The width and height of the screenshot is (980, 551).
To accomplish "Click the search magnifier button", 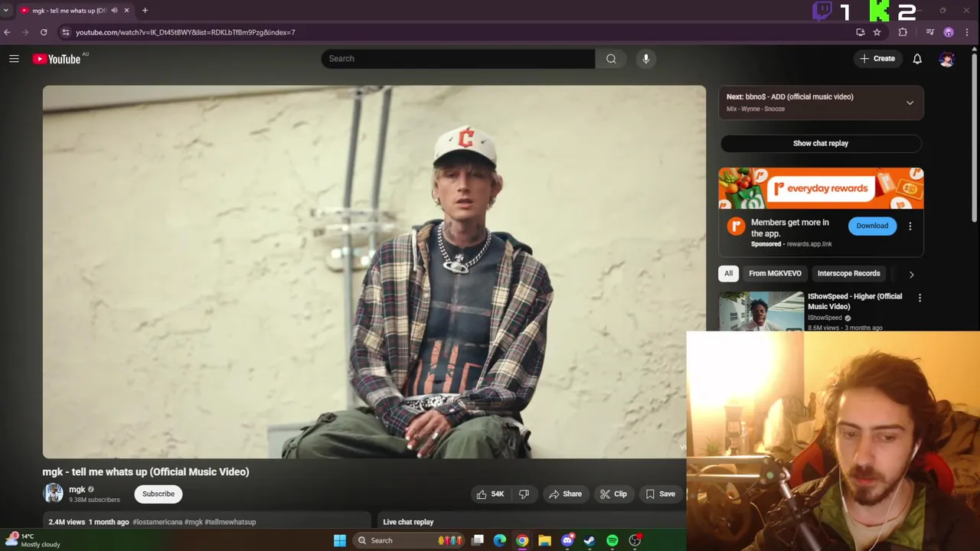I will (x=611, y=58).
